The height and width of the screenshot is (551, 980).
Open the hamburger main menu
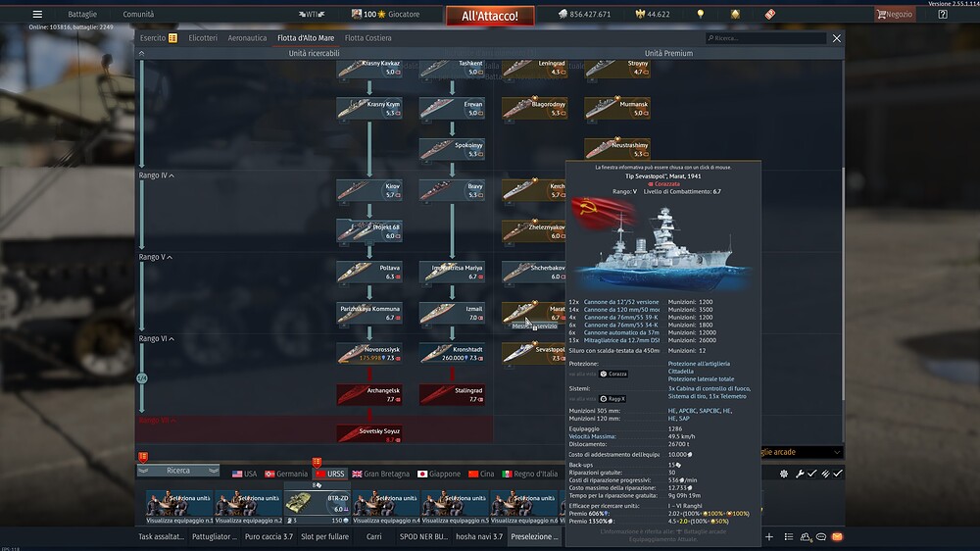(x=37, y=14)
